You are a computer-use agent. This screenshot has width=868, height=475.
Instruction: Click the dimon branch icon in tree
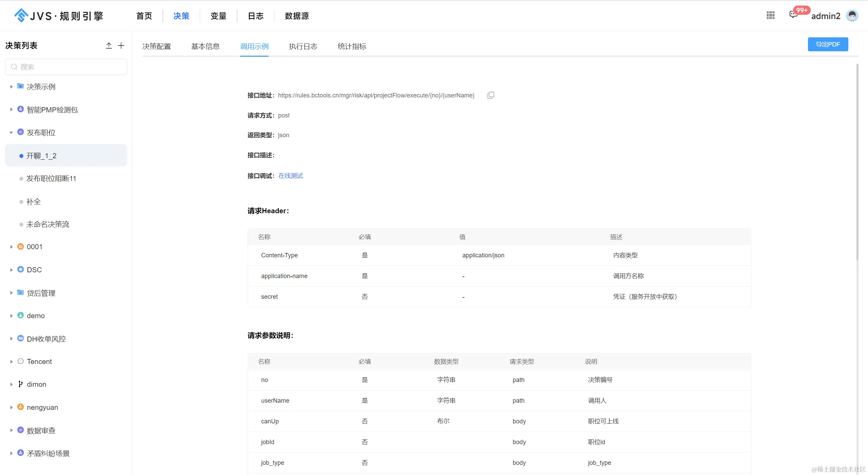pyautogui.click(x=20, y=384)
